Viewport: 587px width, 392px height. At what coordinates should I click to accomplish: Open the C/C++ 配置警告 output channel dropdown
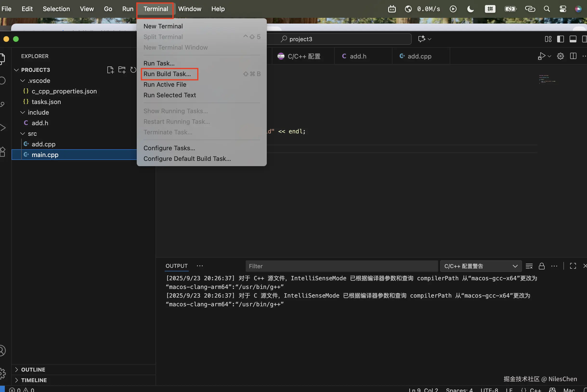pyautogui.click(x=481, y=266)
